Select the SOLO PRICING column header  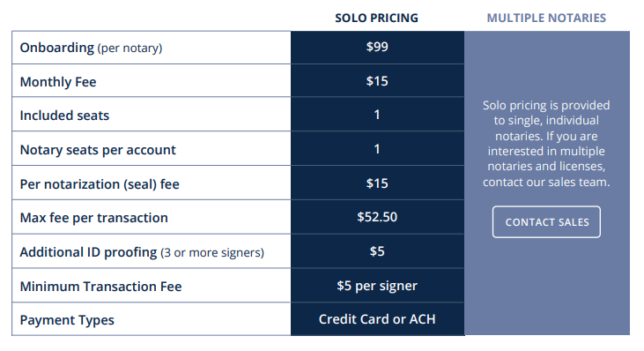(x=377, y=19)
